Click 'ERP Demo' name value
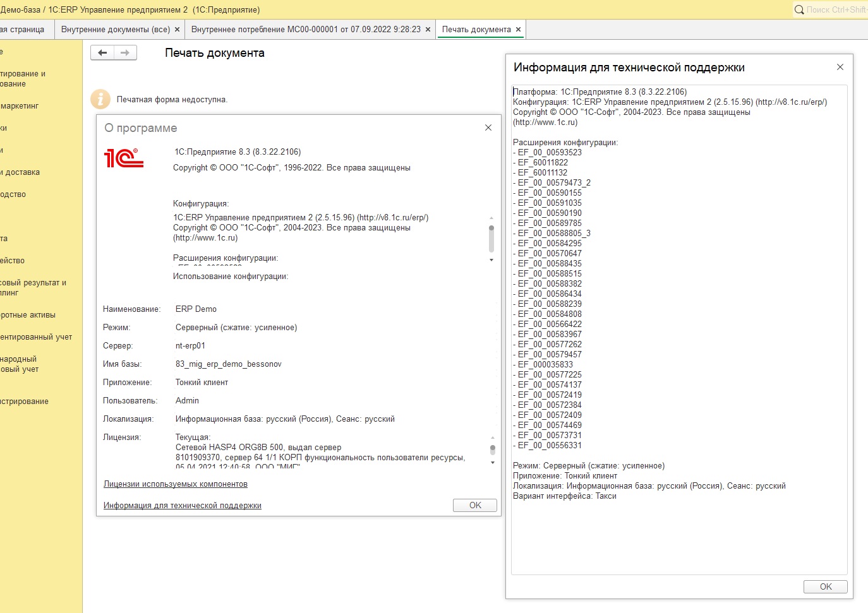Image resolution: width=868 pixels, height=613 pixels. (x=196, y=309)
